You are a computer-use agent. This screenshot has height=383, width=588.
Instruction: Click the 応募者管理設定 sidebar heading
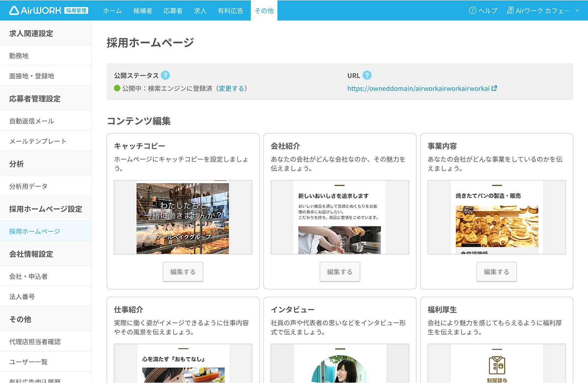click(35, 99)
